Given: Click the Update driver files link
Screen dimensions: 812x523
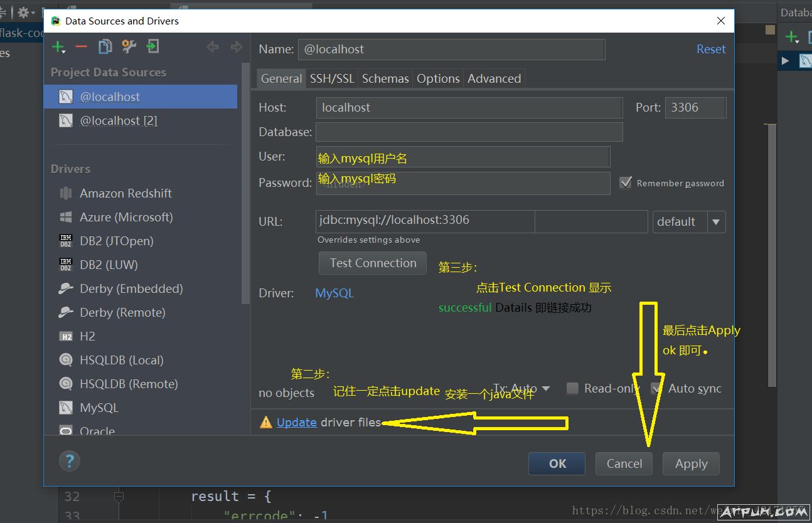Looking at the screenshot, I should [296, 422].
